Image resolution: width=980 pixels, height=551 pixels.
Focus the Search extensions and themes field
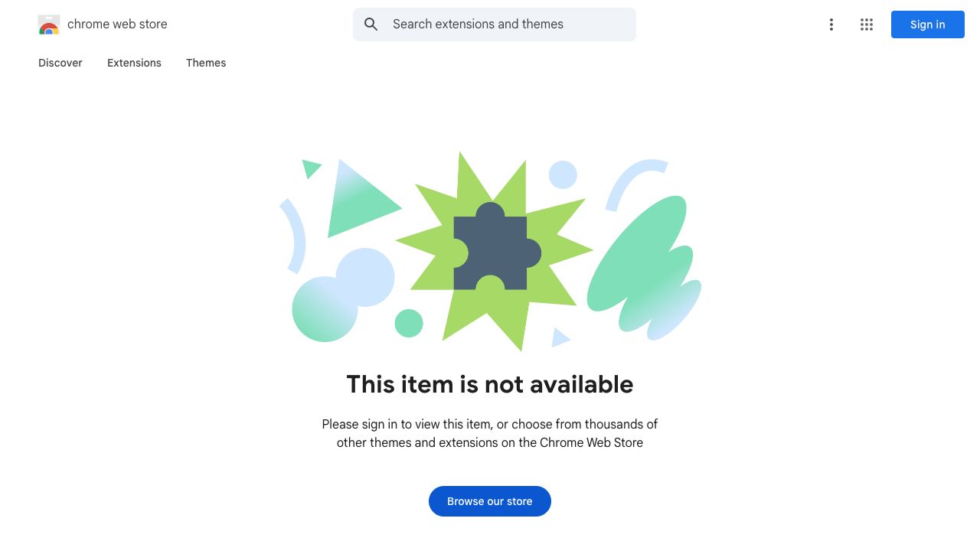[x=505, y=24]
